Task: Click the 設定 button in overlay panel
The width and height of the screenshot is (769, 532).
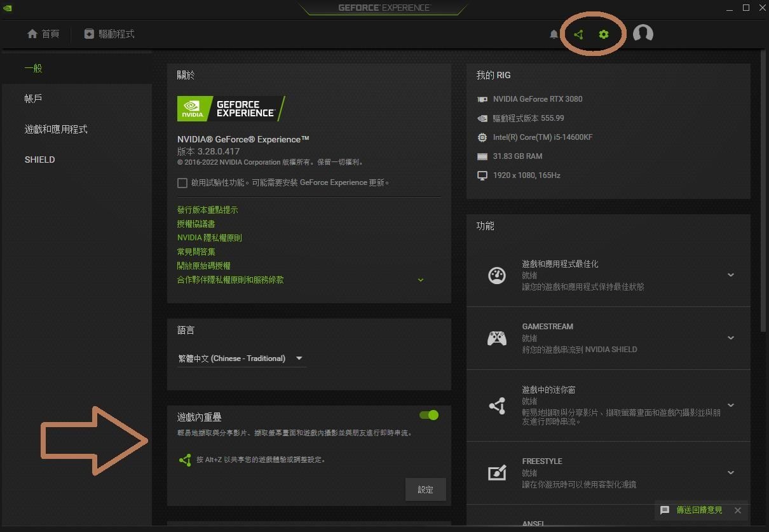Action: click(x=426, y=489)
